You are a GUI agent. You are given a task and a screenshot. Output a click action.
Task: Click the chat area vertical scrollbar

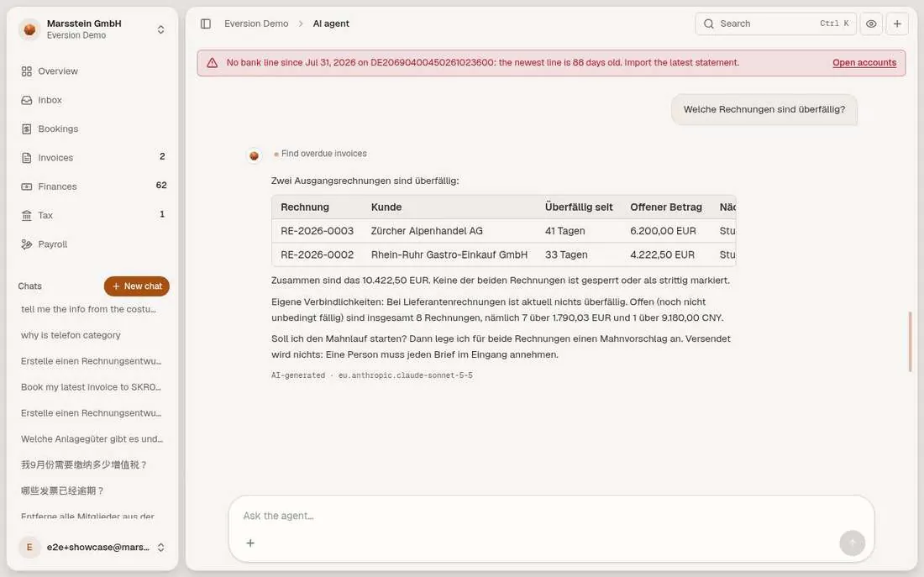(x=910, y=342)
